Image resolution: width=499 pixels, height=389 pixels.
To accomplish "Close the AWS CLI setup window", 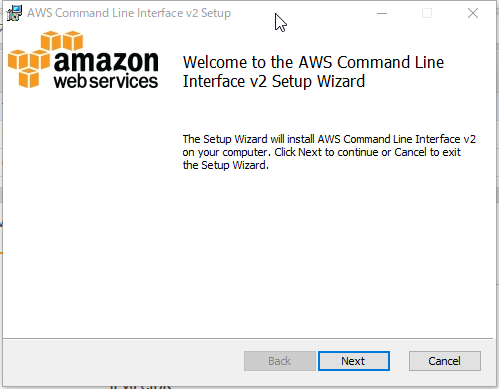I will pyautogui.click(x=473, y=13).
